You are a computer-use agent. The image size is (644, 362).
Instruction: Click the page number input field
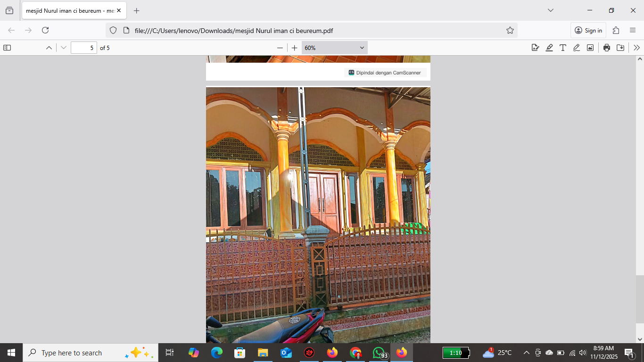click(x=84, y=48)
